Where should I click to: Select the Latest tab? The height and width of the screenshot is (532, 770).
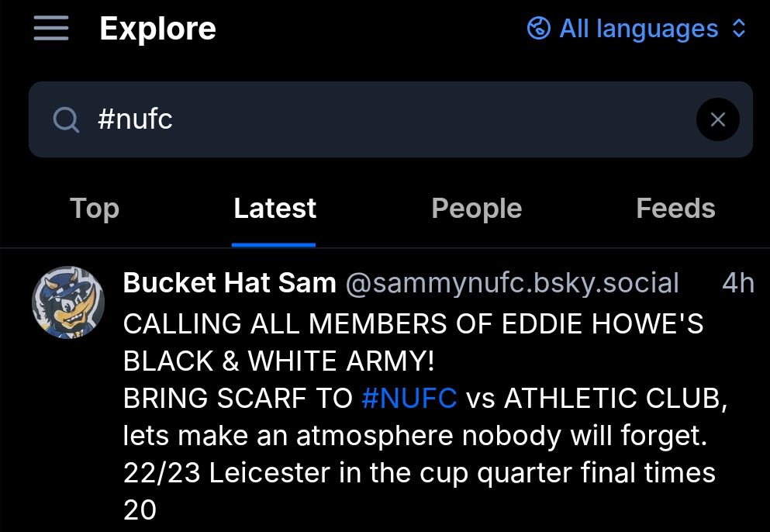coord(275,208)
